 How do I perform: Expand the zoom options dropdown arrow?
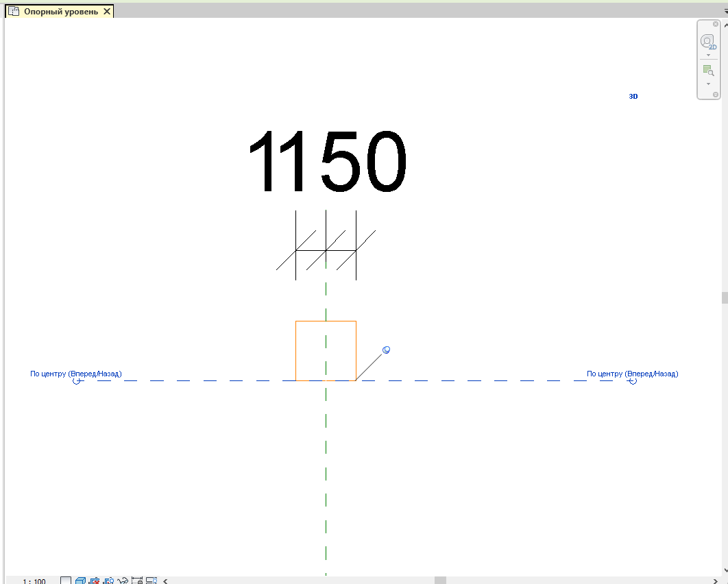coord(708,84)
